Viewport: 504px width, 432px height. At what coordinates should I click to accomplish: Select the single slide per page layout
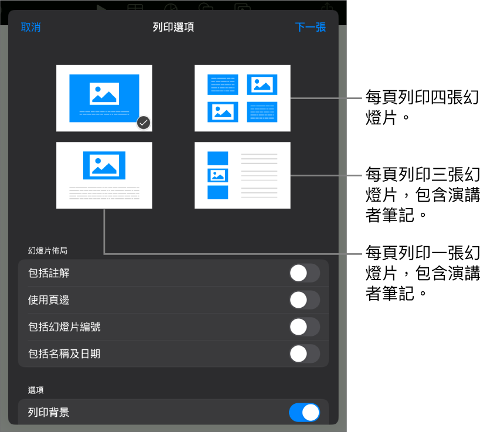click(x=104, y=98)
